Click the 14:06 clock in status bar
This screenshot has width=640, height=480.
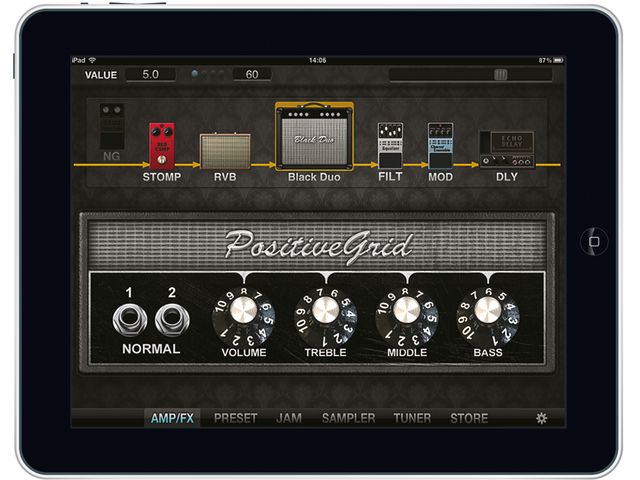click(x=317, y=60)
